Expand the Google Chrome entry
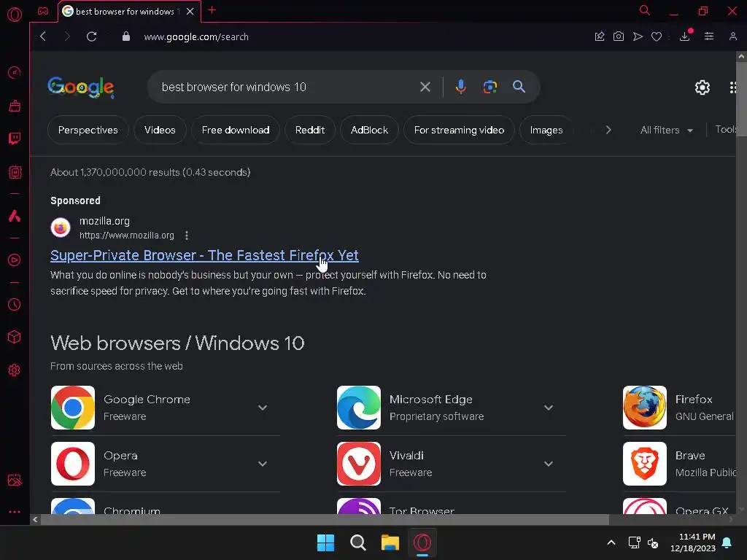Screen dimensions: 747x560 [x=262, y=408]
